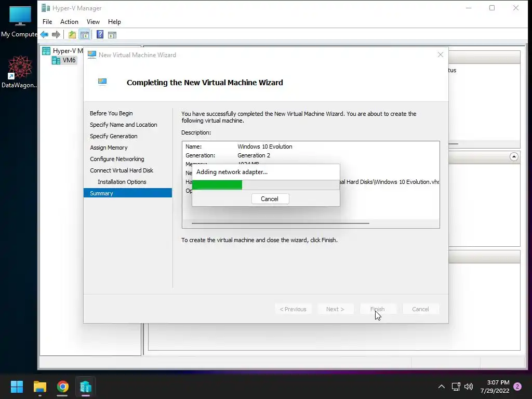Click the description box horizontal scrollbar
Viewport: 532px width, 399px height.
point(280,223)
